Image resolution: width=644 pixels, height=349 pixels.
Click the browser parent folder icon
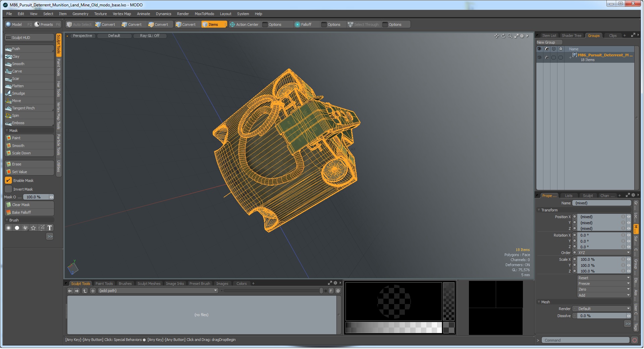[x=85, y=291]
